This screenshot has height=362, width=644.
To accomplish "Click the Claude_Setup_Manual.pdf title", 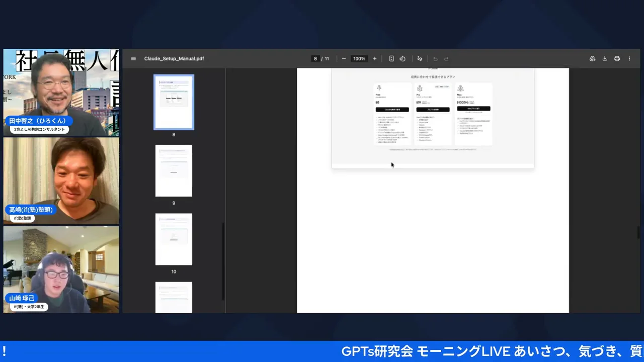I will (174, 59).
